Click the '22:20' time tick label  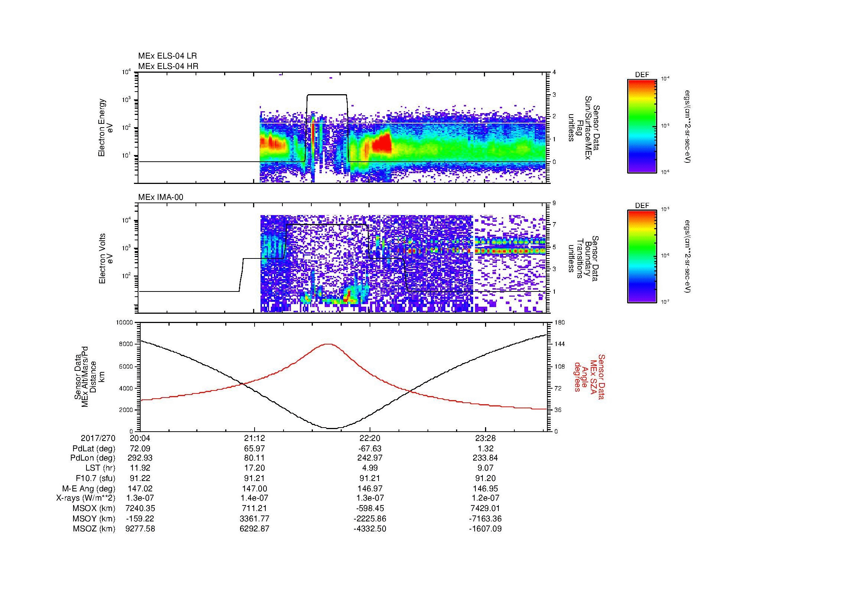[370, 438]
